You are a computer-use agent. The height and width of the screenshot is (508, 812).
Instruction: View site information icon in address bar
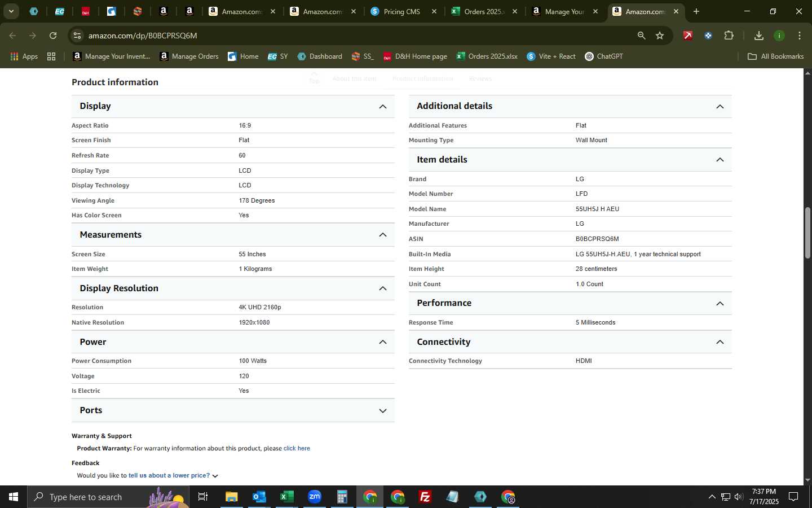pos(77,36)
